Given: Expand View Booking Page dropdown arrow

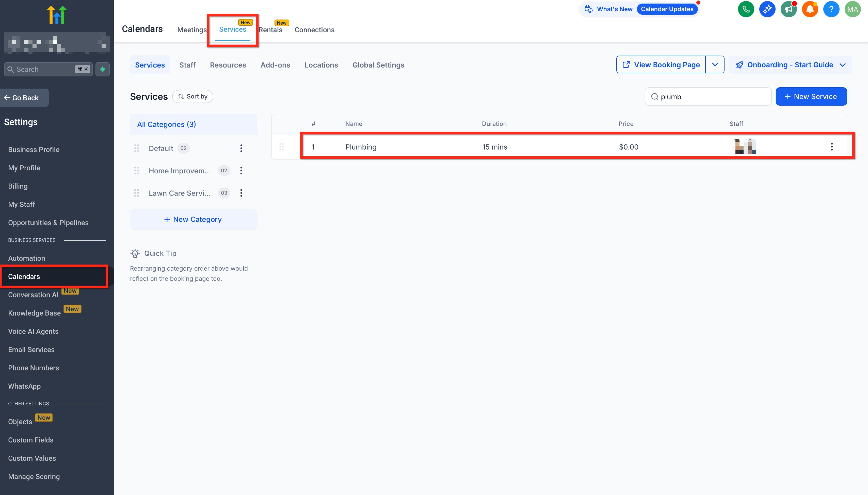Looking at the screenshot, I should [715, 64].
